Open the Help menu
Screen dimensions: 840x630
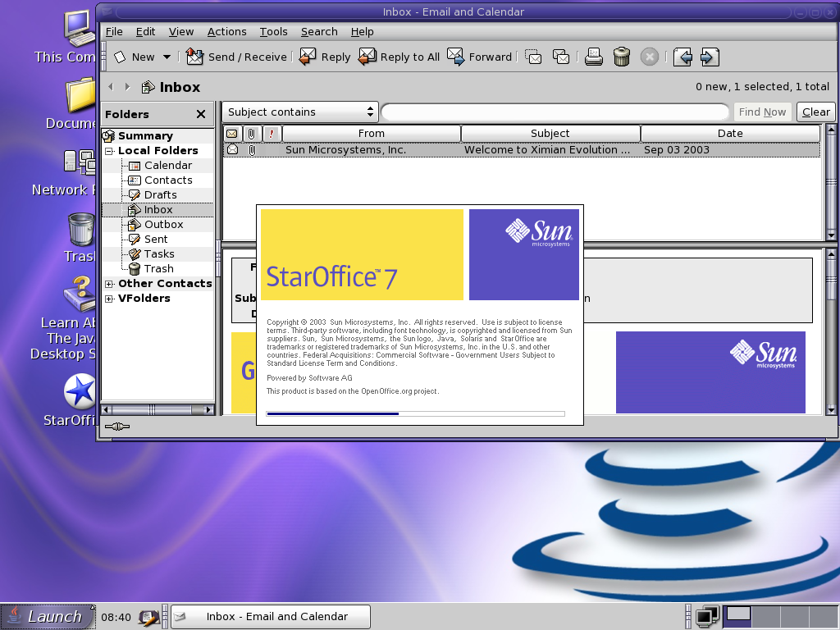362,32
